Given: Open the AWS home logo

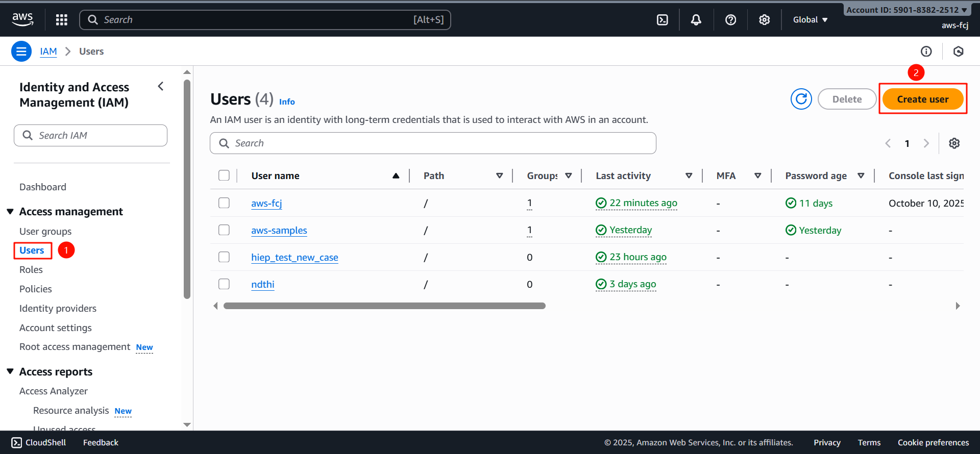Looking at the screenshot, I should [x=22, y=19].
